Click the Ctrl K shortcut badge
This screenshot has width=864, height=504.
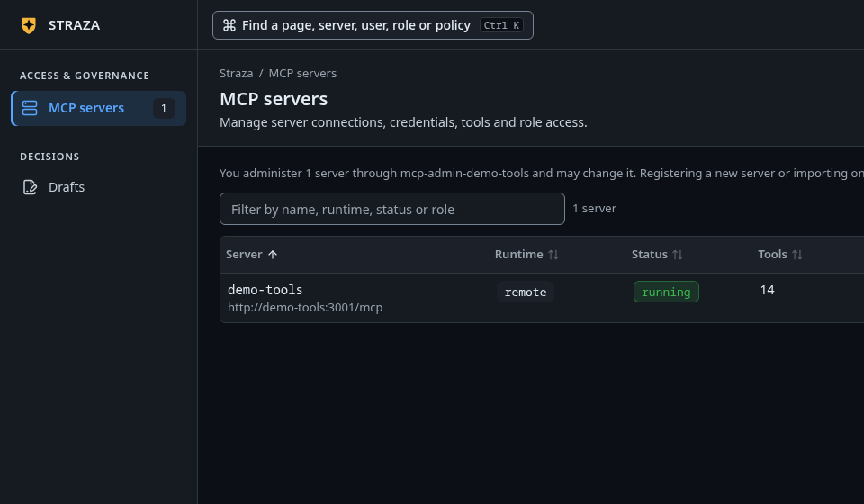tap(501, 25)
